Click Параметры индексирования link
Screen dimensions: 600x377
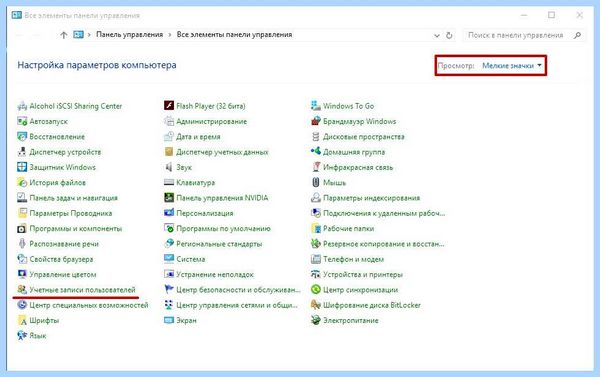tap(371, 198)
